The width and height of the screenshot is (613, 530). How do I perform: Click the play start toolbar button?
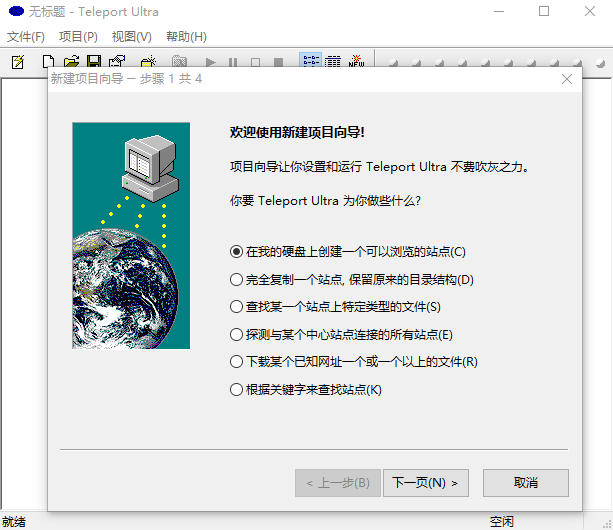tap(210, 62)
